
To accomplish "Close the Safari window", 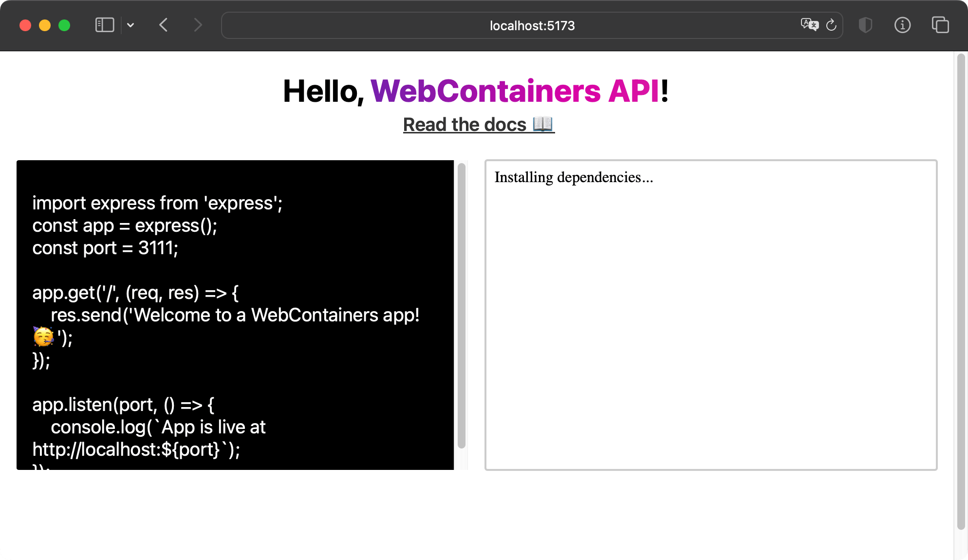I will click(25, 25).
